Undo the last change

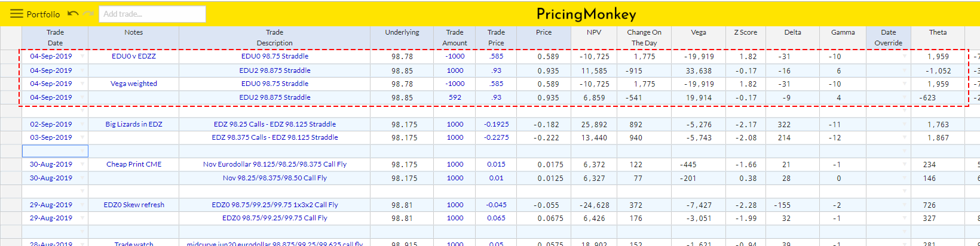[73, 13]
